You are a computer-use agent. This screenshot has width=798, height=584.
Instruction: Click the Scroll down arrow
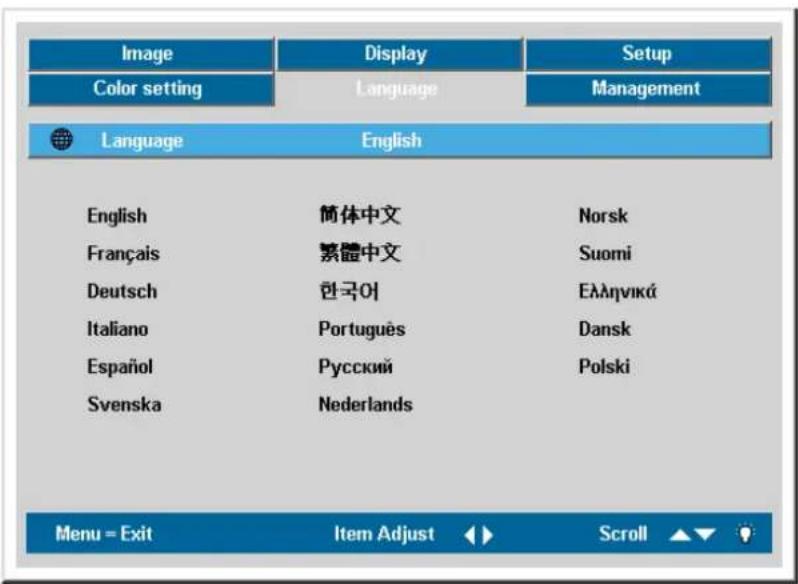pos(705,535)
